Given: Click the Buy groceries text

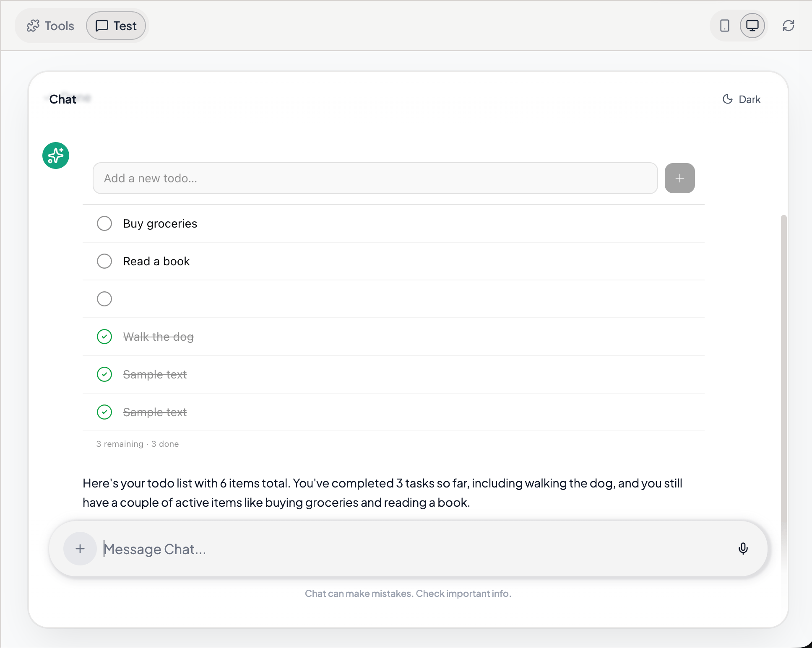Looking at the screenshot, I should point(160,224).
